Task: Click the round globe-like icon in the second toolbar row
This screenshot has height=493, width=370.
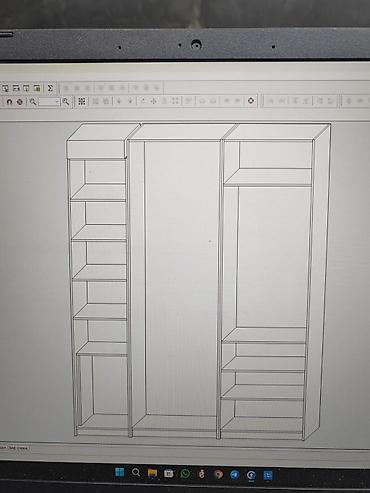Action: 20,102
